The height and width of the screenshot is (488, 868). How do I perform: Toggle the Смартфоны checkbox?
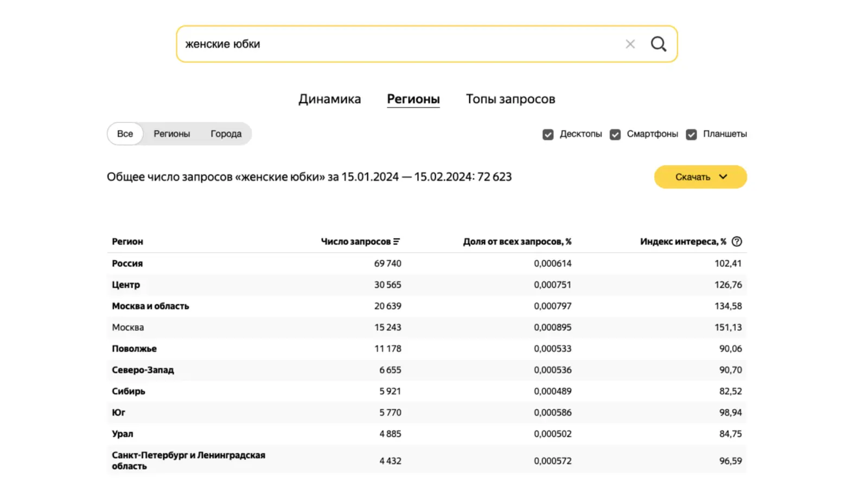(615, 134)
